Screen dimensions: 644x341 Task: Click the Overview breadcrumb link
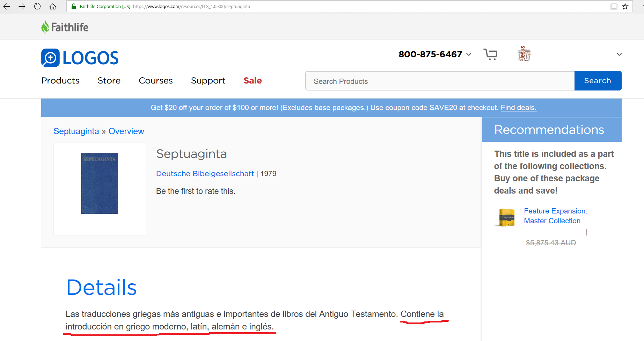coord(126,131)
